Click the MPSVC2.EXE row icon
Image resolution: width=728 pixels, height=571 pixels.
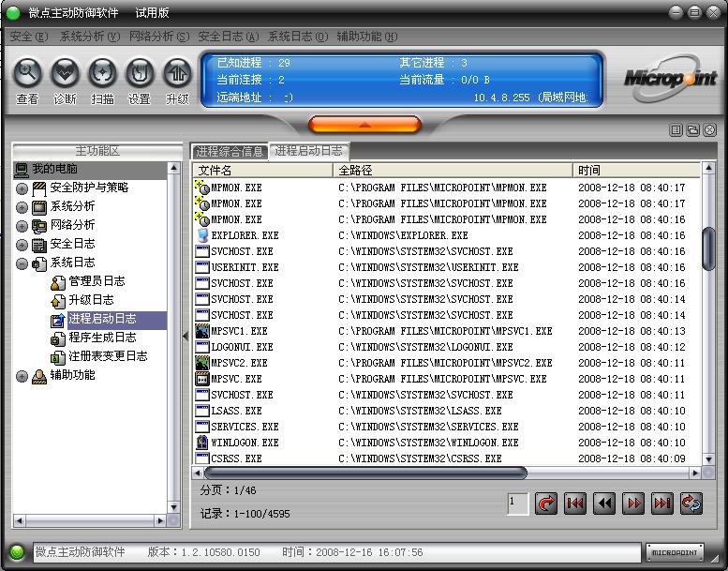coord(202,363)
